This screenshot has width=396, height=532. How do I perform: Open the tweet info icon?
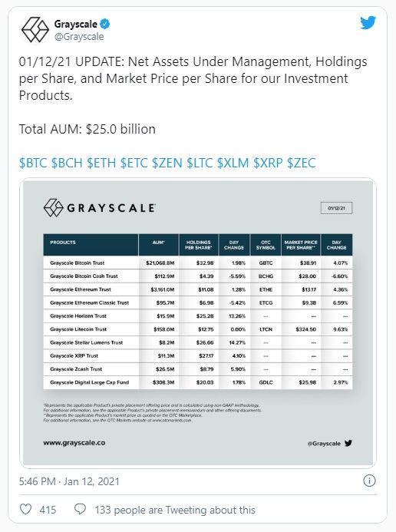[x=369, y=481]
